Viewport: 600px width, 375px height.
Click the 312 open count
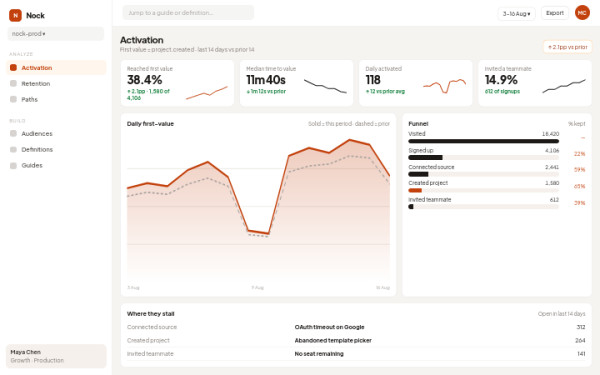tap(581, 327)
